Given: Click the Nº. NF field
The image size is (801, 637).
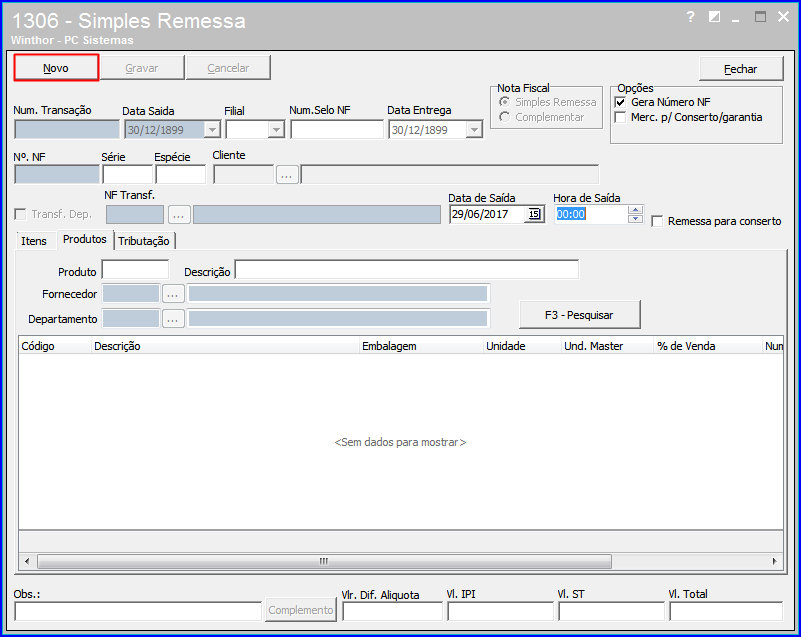Looking at the screenshot, I should point(57,175).
